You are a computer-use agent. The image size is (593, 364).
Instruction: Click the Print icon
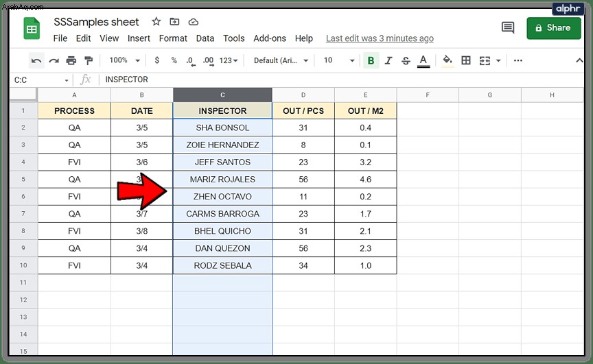71,60
